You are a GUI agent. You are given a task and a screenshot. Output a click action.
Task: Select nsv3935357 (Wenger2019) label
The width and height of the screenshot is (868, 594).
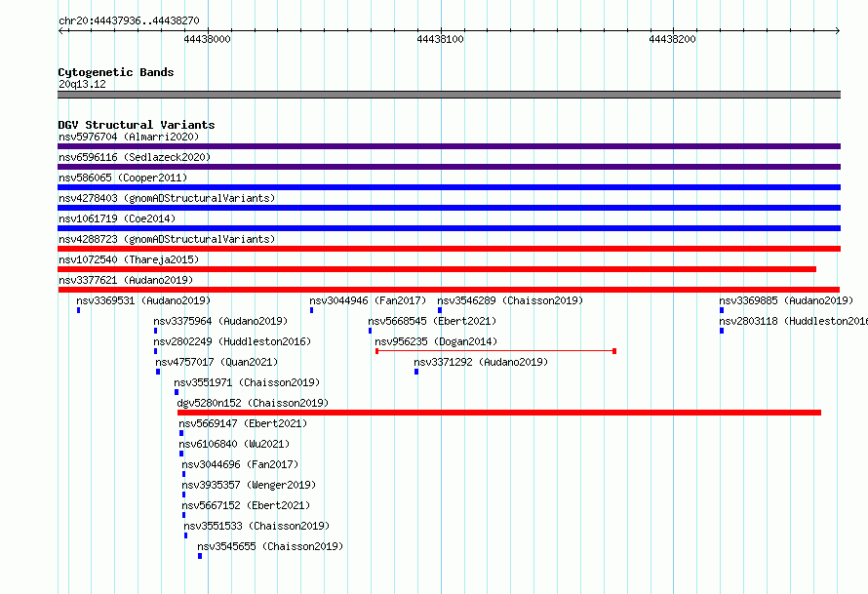coord(249,485)
